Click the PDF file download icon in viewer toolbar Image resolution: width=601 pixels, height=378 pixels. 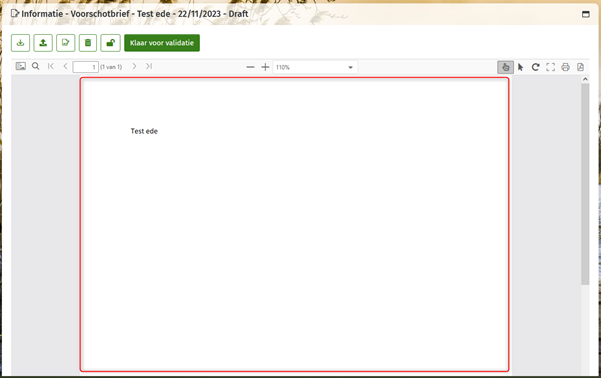pyautogui.click(x=580, y=67)
